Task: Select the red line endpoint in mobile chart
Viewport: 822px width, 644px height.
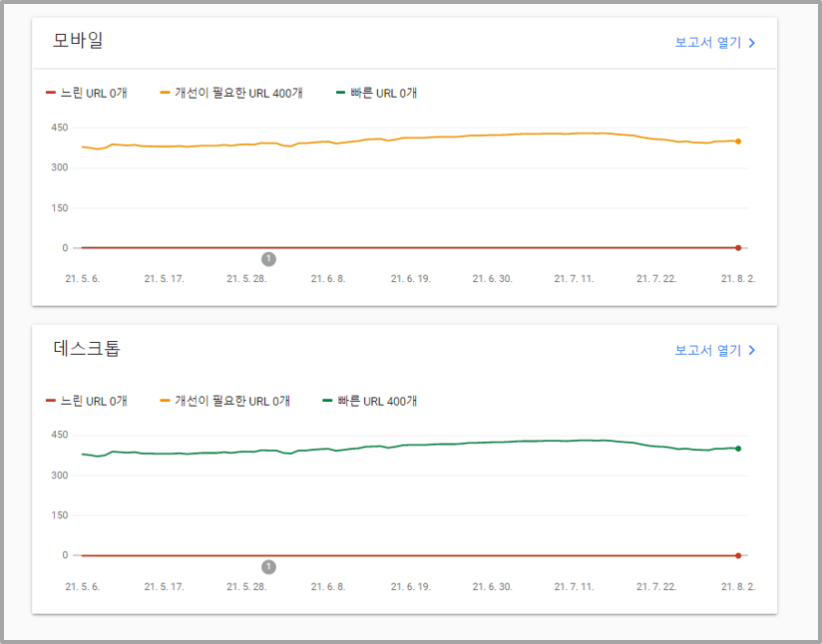Action: [x=737, y=247]
